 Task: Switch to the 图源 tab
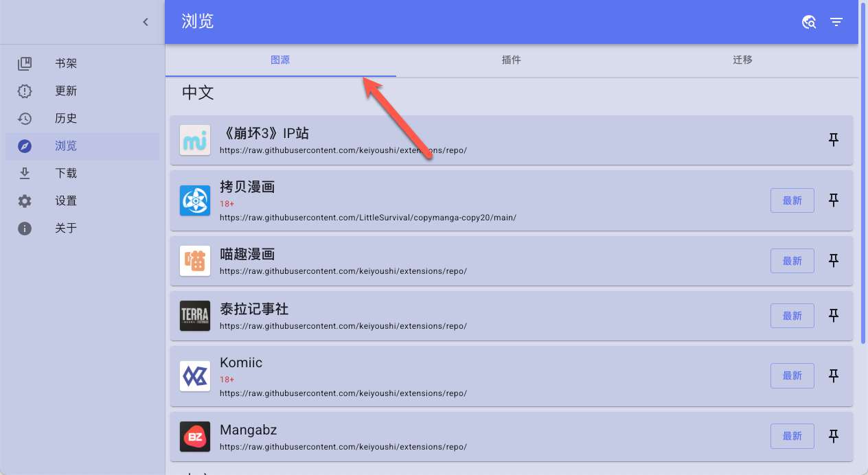click(x=280, y=60)
